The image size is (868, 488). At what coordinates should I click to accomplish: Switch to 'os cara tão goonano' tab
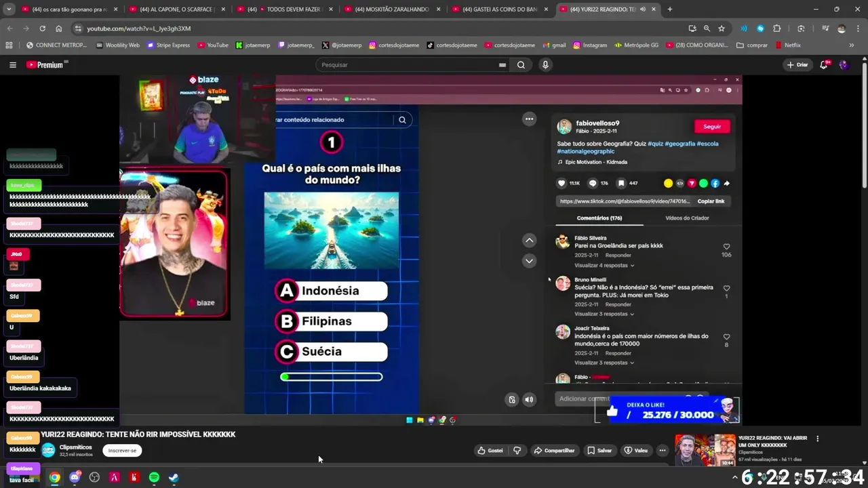[x=69, y=9]
